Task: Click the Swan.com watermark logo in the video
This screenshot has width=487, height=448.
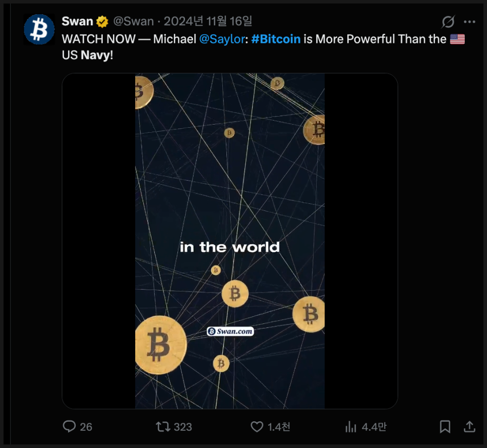Action: tap(230, 331)
